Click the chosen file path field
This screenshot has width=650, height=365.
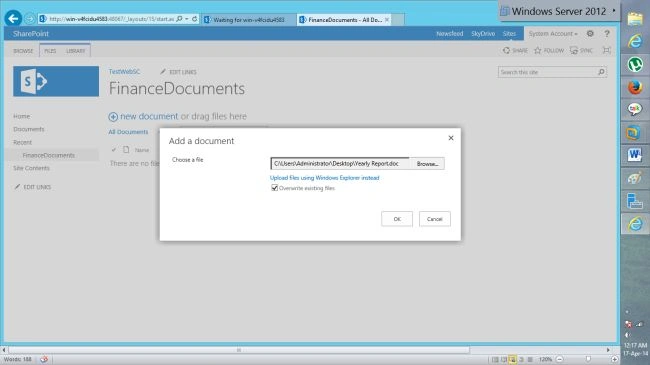(x=340, y=163)
